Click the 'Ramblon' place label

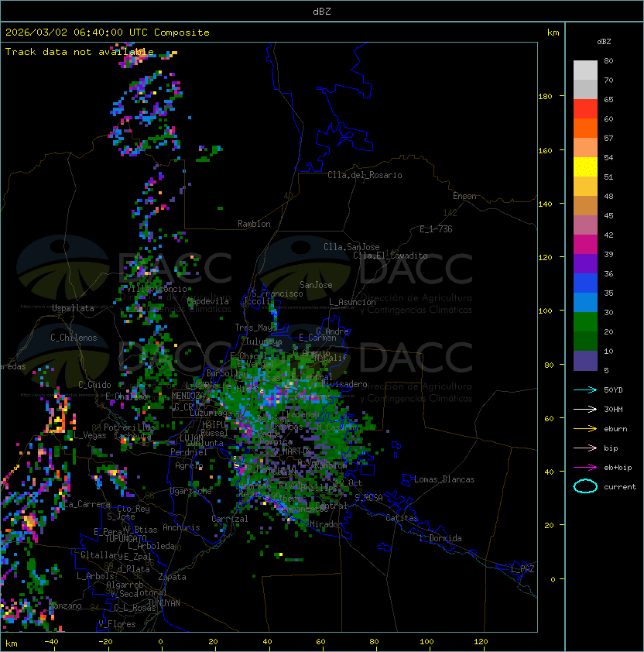pyautogui.click(x=254, y=224)
